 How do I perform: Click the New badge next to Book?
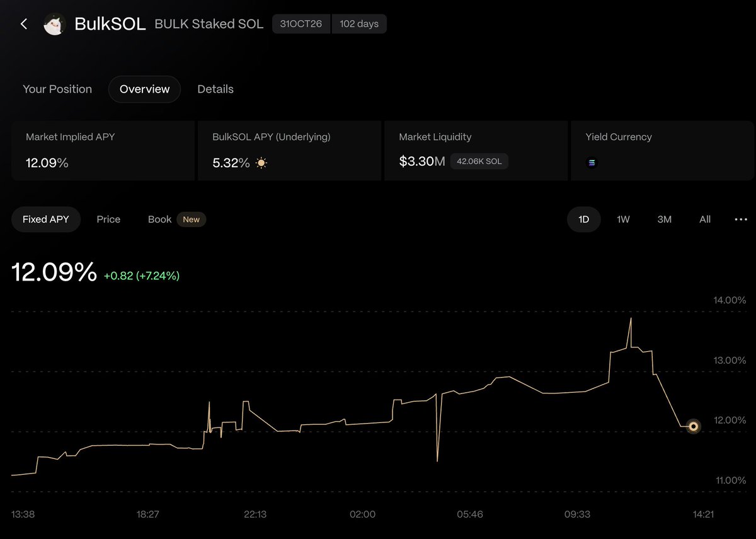point(191,219)
